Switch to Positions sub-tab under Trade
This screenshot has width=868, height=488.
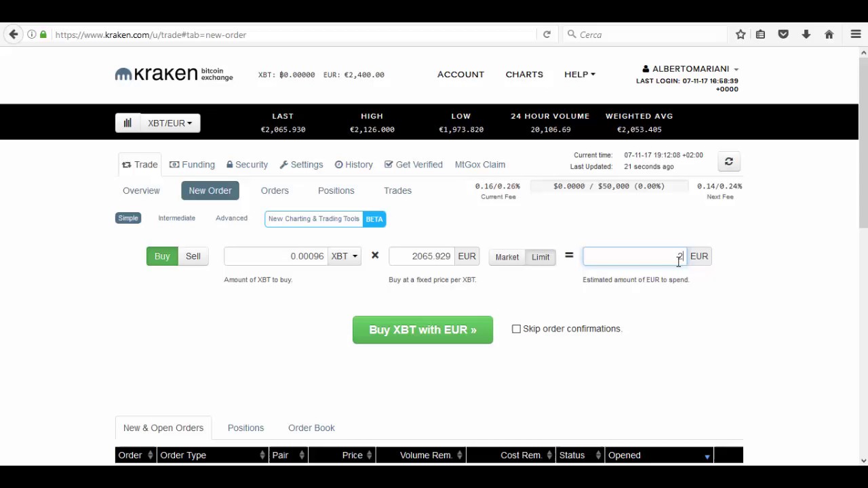click(336, 190)
